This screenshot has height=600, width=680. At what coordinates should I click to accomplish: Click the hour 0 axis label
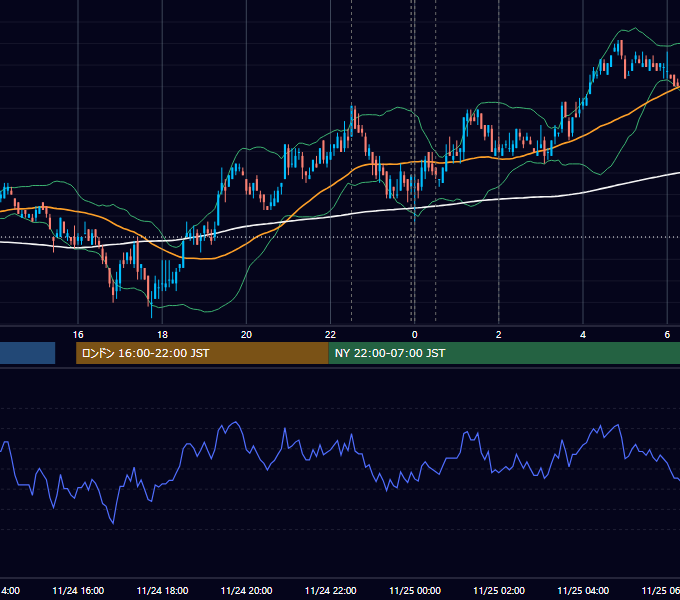tap(415, 334)
